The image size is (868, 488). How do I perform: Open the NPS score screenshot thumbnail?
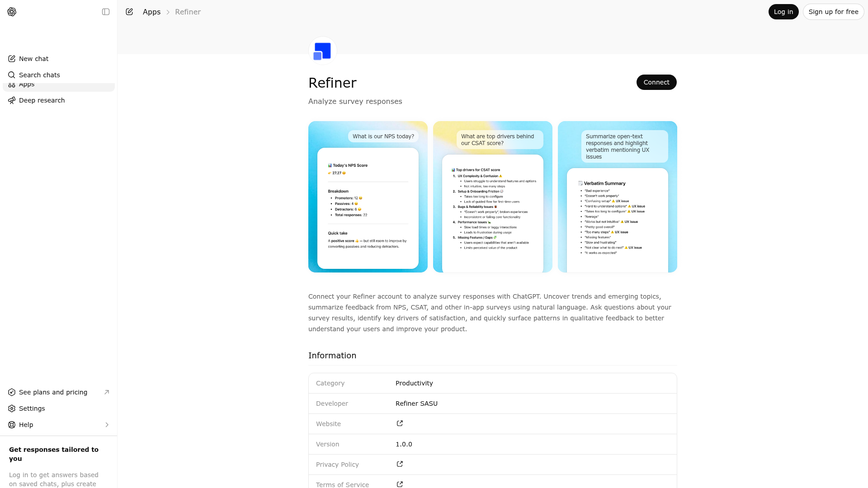(x=368, y=197)
